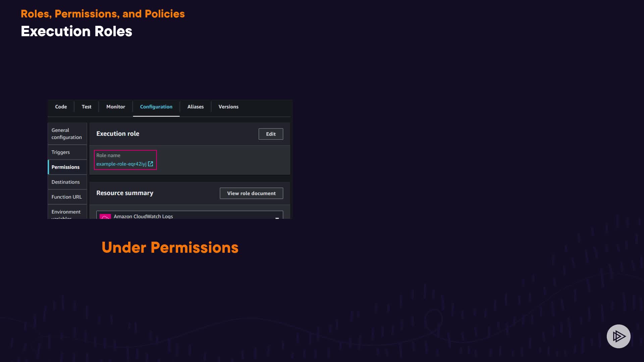Screen dimensions: 644x362
Task: Select General configuration in sidebar
Action: coord(66,134)
